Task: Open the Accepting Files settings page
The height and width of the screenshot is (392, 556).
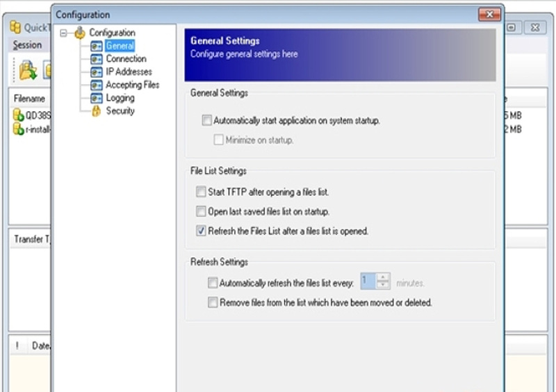Action: [x=132, y=85]
